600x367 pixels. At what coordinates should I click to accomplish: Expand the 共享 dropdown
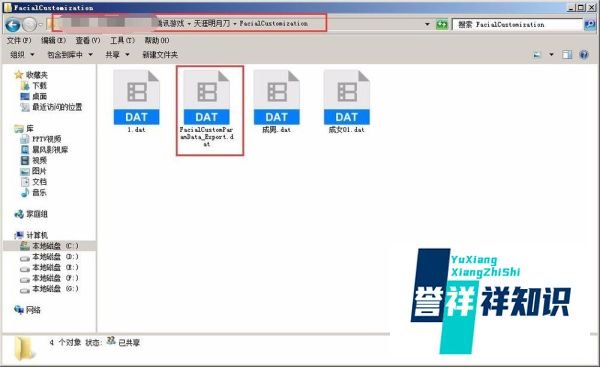pos(117,55)
